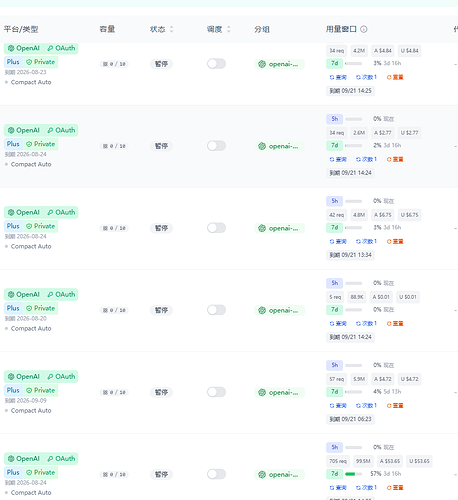Image resolution: width=458 pixels, height=500 pixels.
Task: Sort by the 调度 column arrows
Action: (229, 29)
